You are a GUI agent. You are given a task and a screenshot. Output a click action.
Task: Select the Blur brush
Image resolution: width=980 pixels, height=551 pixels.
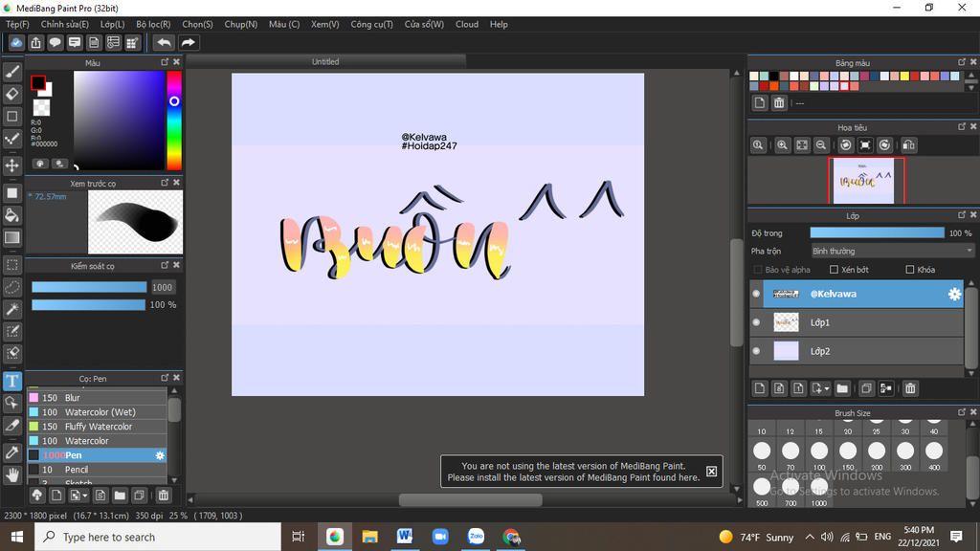98,398
